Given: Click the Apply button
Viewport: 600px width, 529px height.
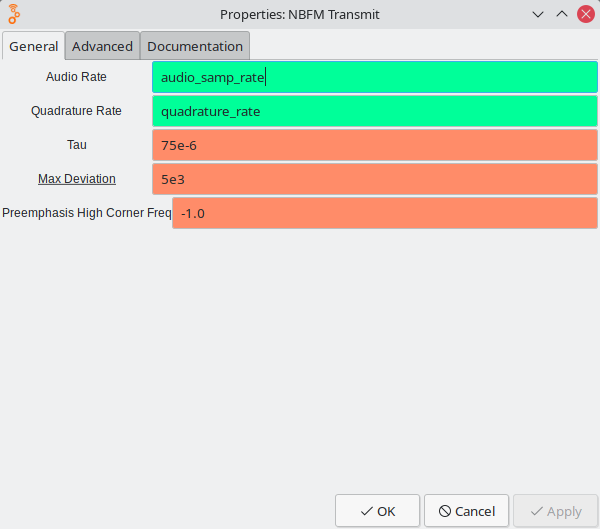Looking at the screenshot, I should pyautogui.click(x=555, y=511).
